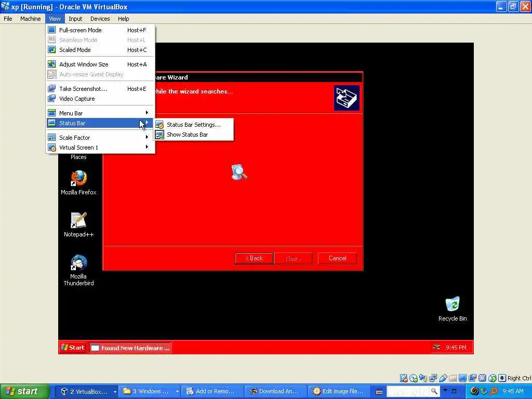Click the VirtualBox window title bar icon
The height and width of the screenshot is (399, 532).
tap(5, 6)
